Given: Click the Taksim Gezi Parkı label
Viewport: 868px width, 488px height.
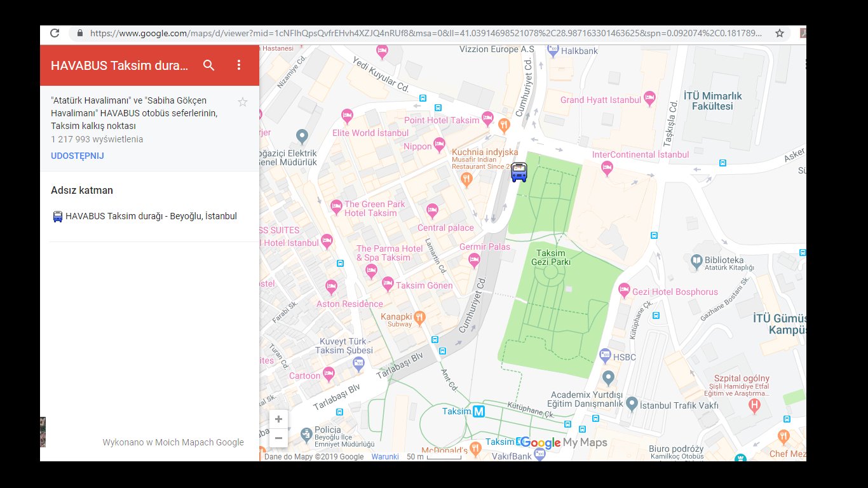Looking at the screenshot, I should click(551, 257).
